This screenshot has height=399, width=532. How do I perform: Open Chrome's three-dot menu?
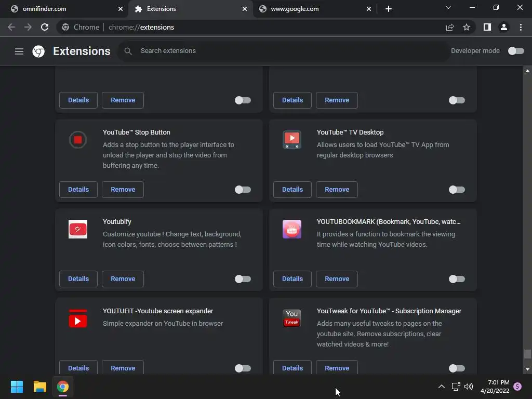[521, 27]
